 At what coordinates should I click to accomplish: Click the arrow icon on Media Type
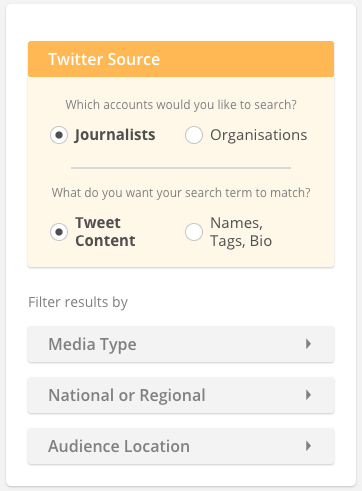(x=308, y=344)
